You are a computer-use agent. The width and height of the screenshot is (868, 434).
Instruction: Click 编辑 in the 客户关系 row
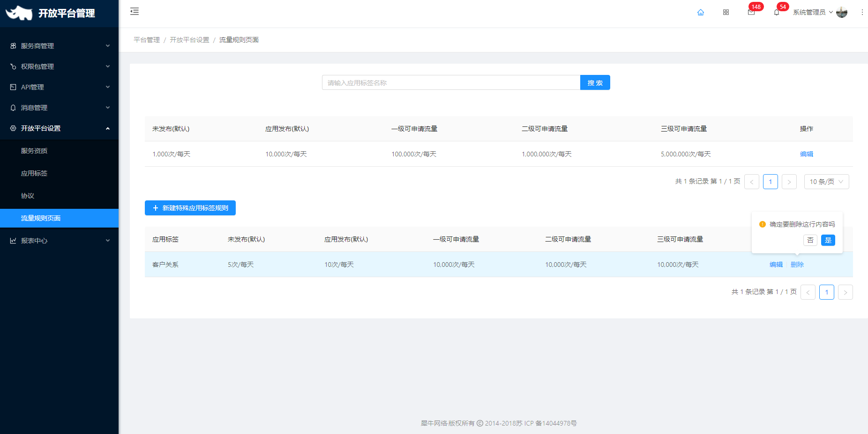[776, 265]
